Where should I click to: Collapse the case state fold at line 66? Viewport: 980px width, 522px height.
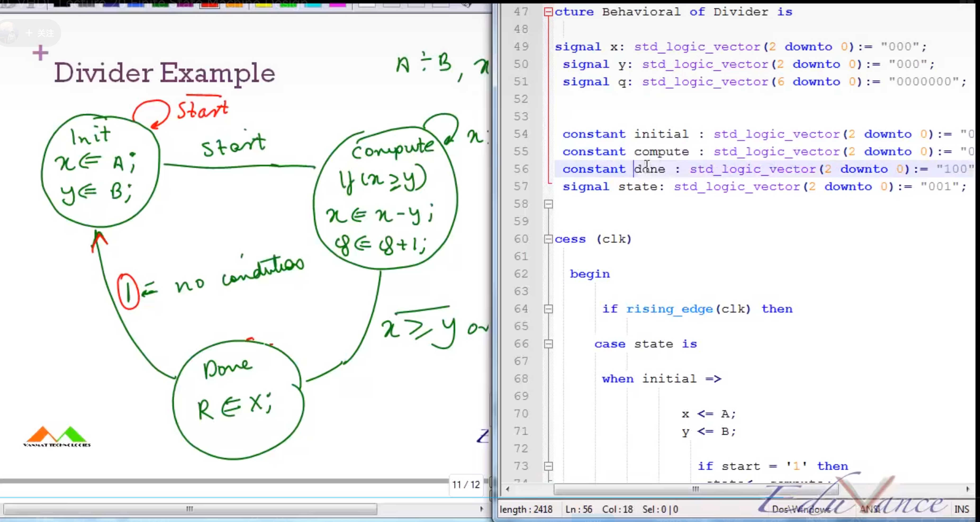548,344
